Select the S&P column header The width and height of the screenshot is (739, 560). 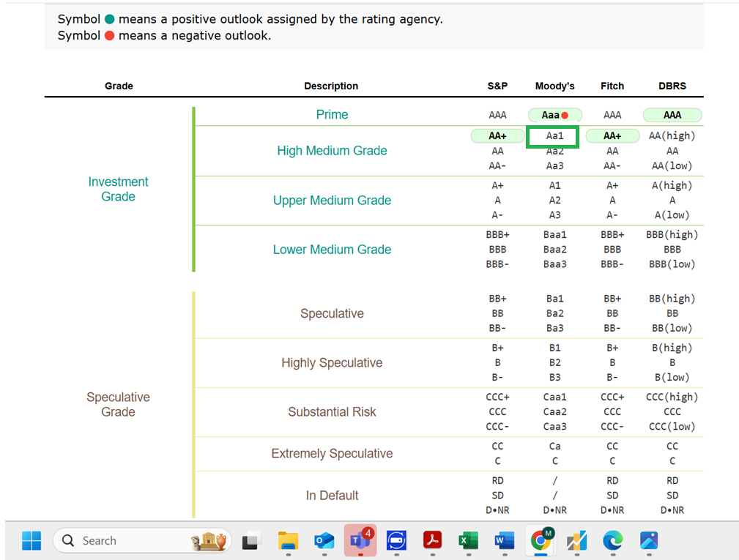pos(497,86)
